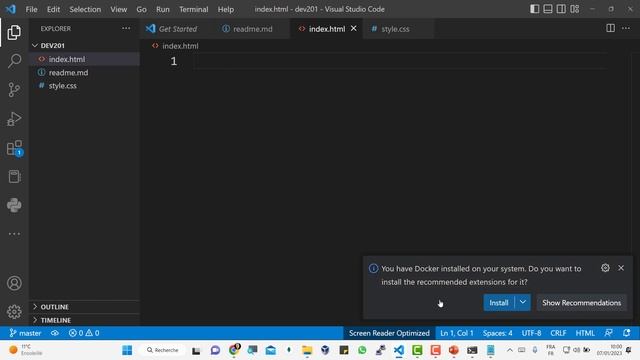Open the Extensions view
The width and height of the screenshot is (640, 360).
click(x=14, y=148)
